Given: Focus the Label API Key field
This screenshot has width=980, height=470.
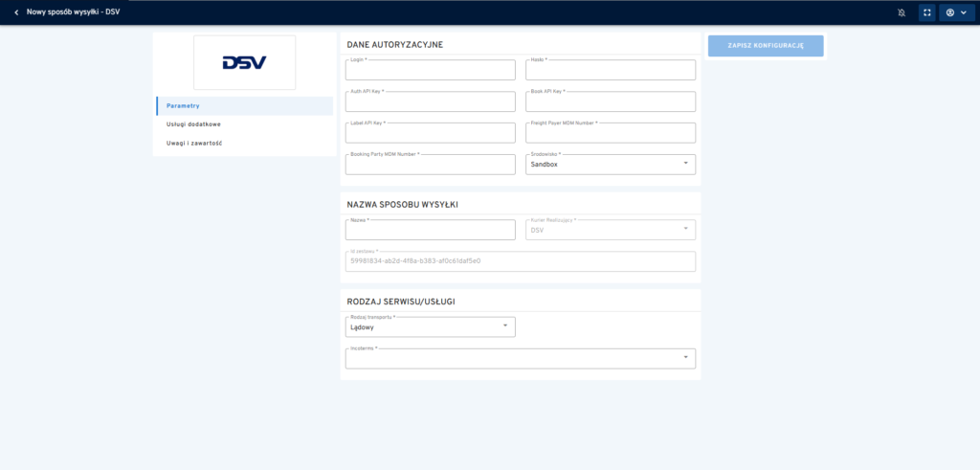Looking at the screenshot, I should point(430,134).
